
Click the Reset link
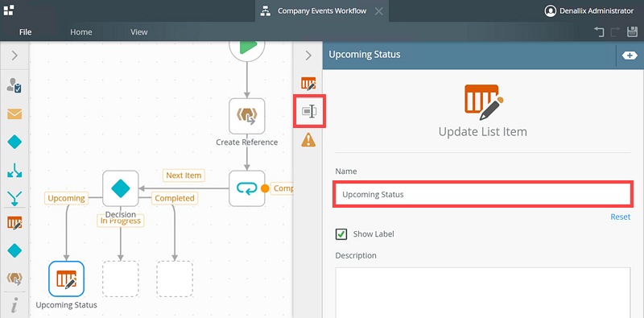point(620,217)
